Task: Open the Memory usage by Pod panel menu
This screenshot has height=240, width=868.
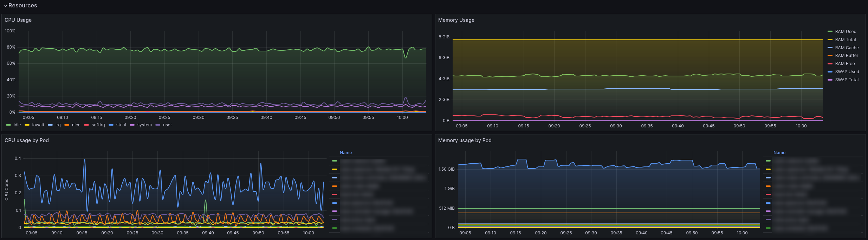Action: click(x=465, y=140)
